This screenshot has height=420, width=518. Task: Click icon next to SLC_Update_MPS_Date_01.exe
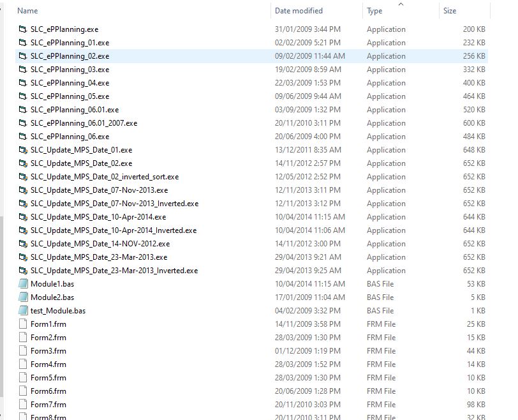24,150
